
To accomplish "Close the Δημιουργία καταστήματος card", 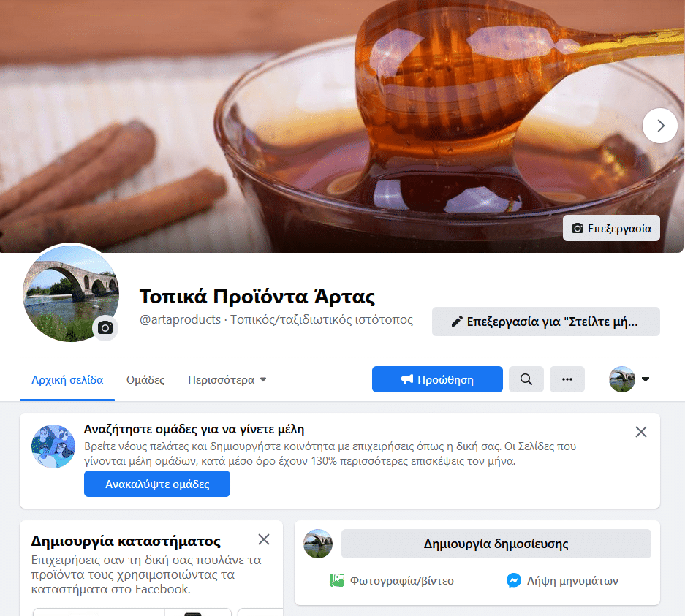I will 264,539.
